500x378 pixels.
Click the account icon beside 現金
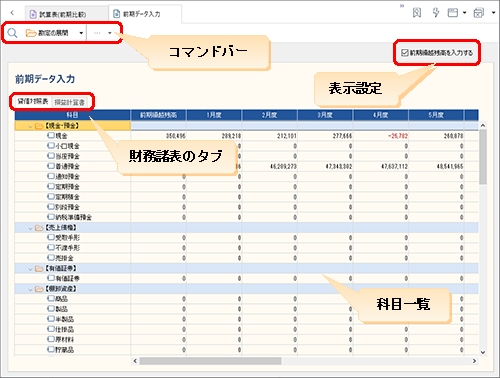[x=51, y=135]
